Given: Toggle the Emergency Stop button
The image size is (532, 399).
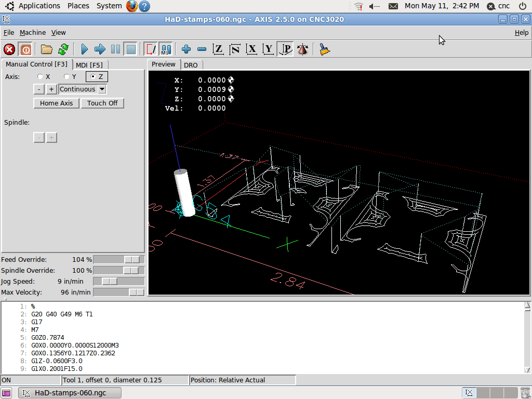Looking at the screenshot, I should click(x=9, y=49).
